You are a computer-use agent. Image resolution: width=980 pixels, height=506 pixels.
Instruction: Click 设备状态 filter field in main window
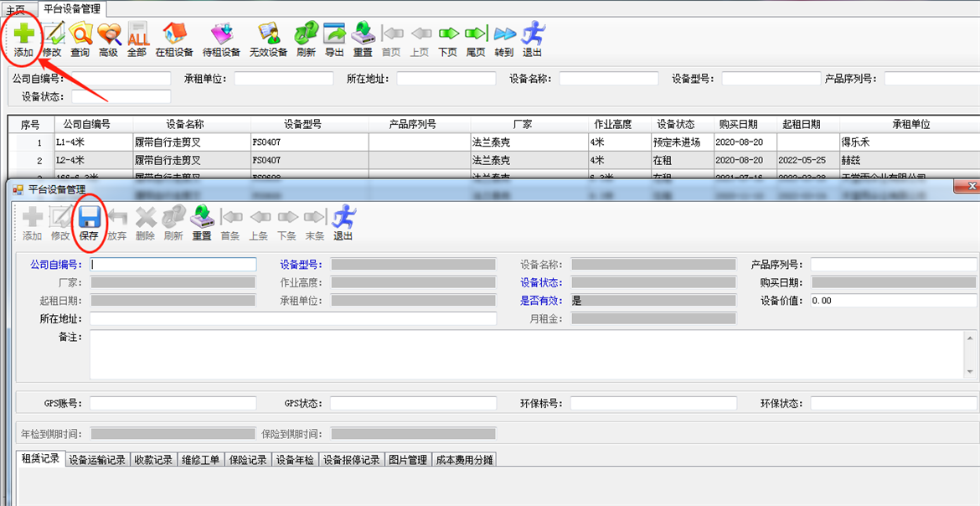pos(121,96)
